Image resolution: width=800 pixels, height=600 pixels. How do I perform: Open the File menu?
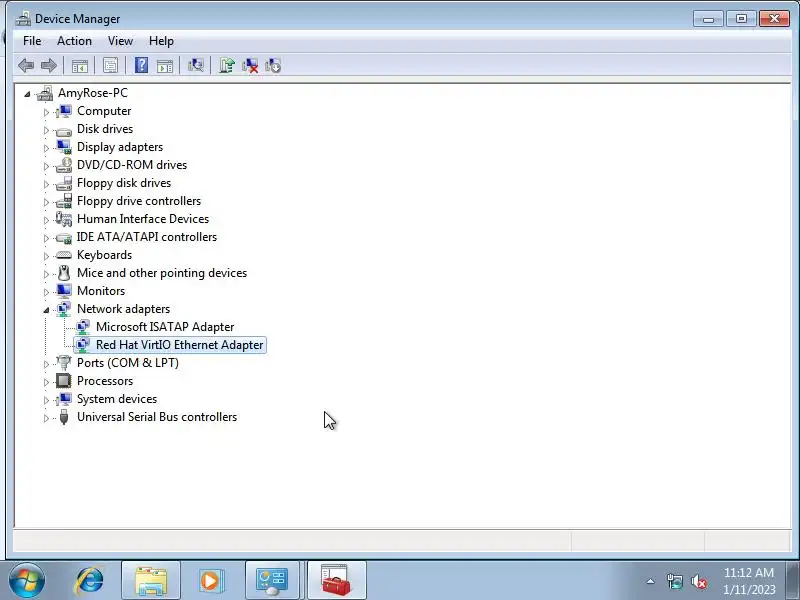[x=32, y=41]
